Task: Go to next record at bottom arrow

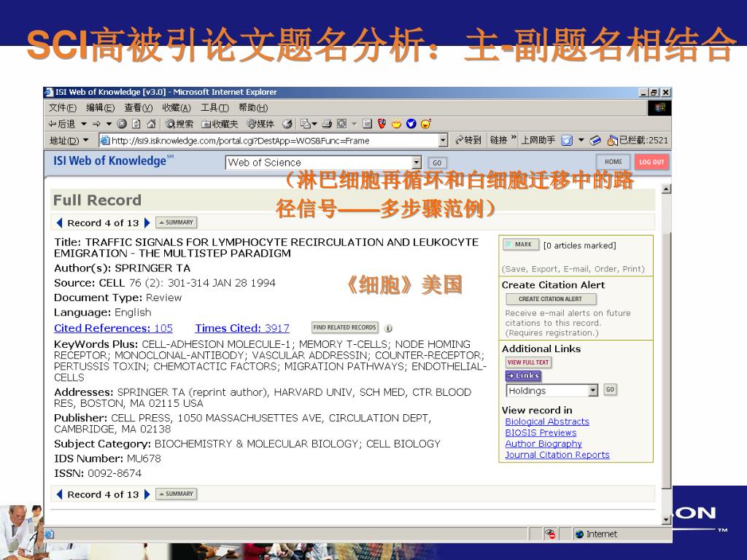Action: click(x=147, y=494)
